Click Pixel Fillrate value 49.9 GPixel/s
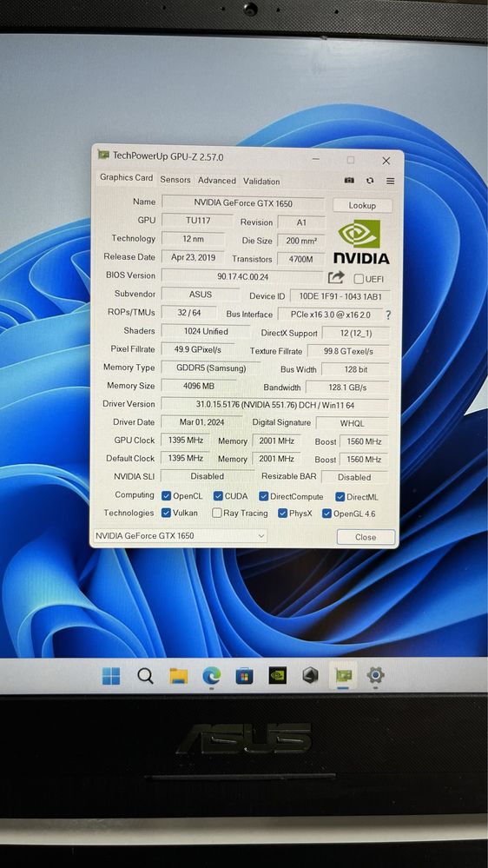Image resolution: width=488 pixels, height=868 pixels. pos(197,349)
